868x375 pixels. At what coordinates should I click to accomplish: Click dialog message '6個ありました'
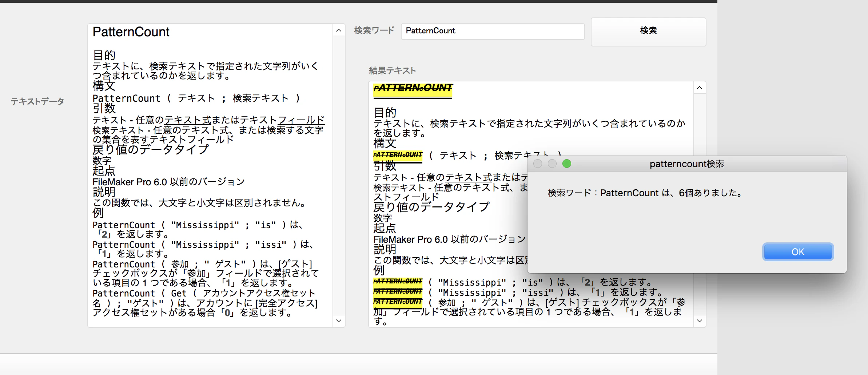pos(711,193)
